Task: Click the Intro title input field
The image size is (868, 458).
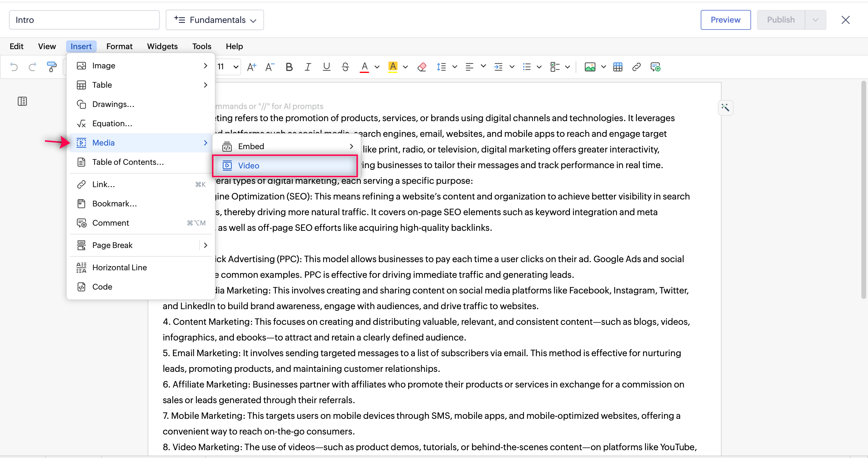Action: 84,20
